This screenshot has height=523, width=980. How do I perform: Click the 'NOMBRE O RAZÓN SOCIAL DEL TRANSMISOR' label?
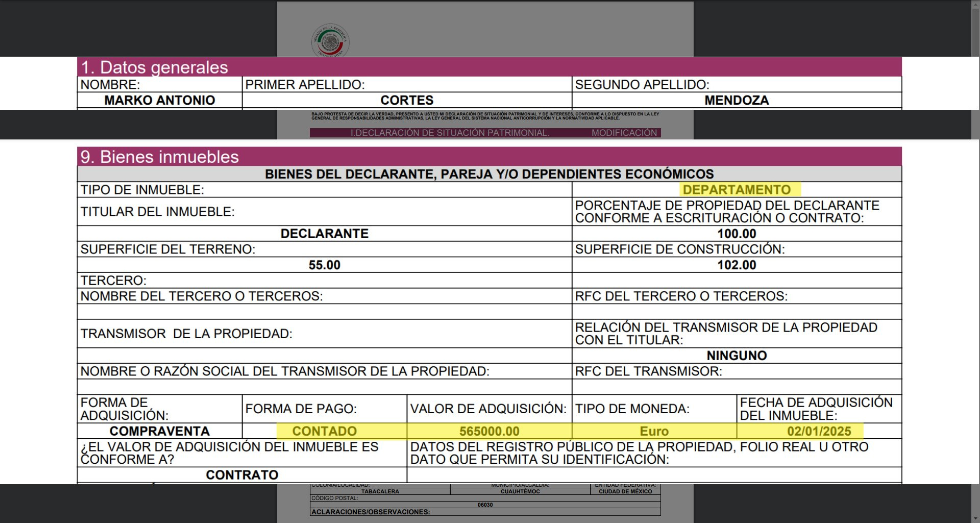285,371
